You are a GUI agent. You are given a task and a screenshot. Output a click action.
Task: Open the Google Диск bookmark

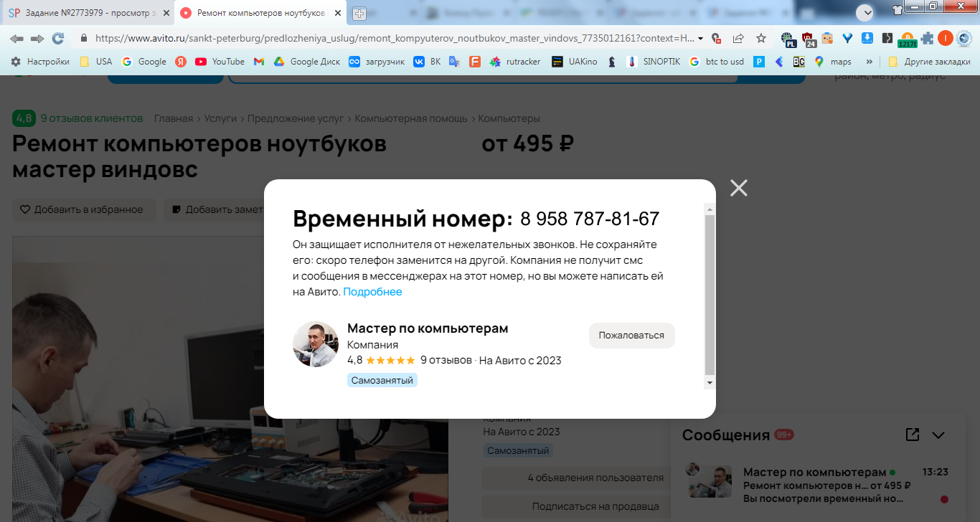pyautogui.click(x=306, y=62)
